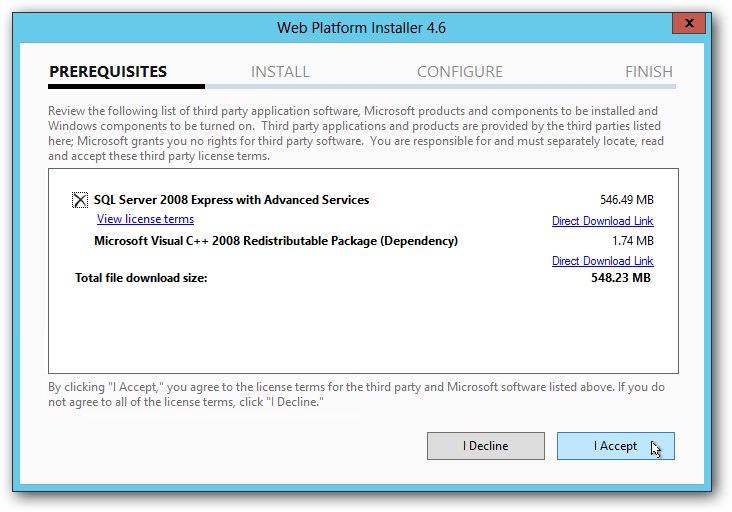Select the INSTALL step tab

click(280, 72)
